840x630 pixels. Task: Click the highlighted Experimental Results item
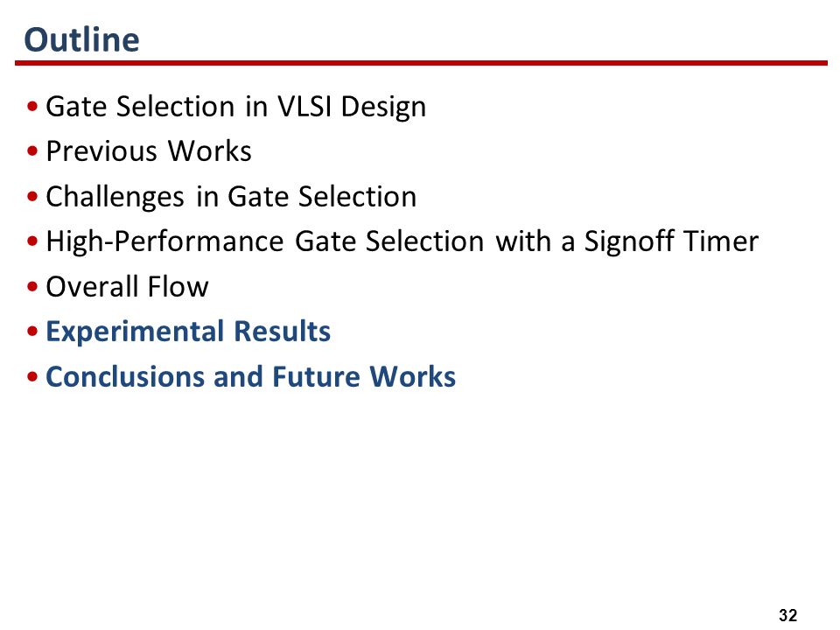(x=188, y=332)
